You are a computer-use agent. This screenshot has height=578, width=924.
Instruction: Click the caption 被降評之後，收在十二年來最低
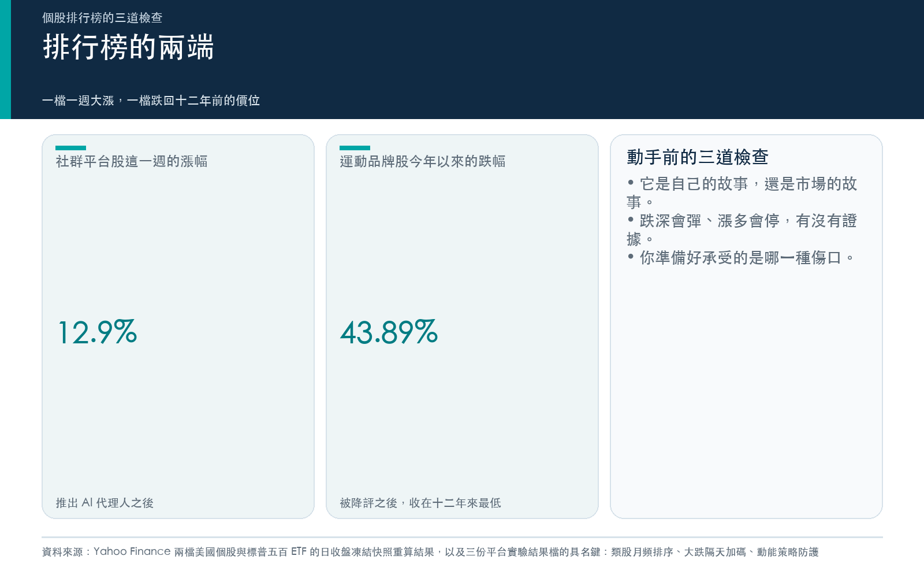tap(420, 503)
